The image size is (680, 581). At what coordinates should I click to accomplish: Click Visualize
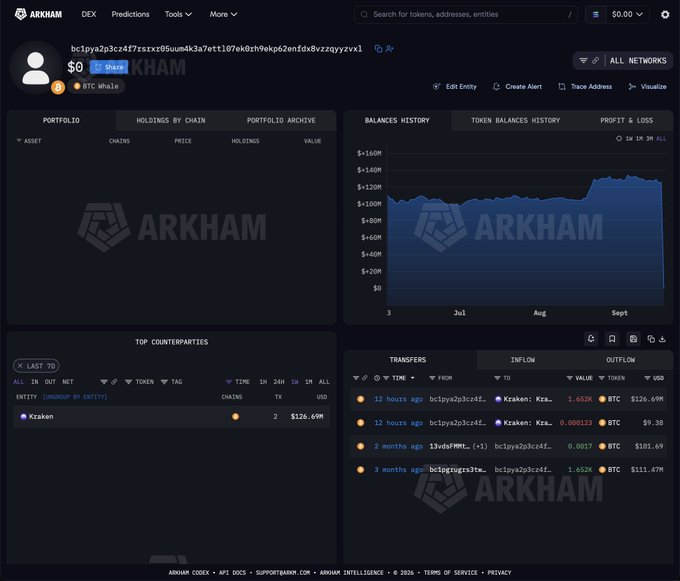[x=647, y=87]
